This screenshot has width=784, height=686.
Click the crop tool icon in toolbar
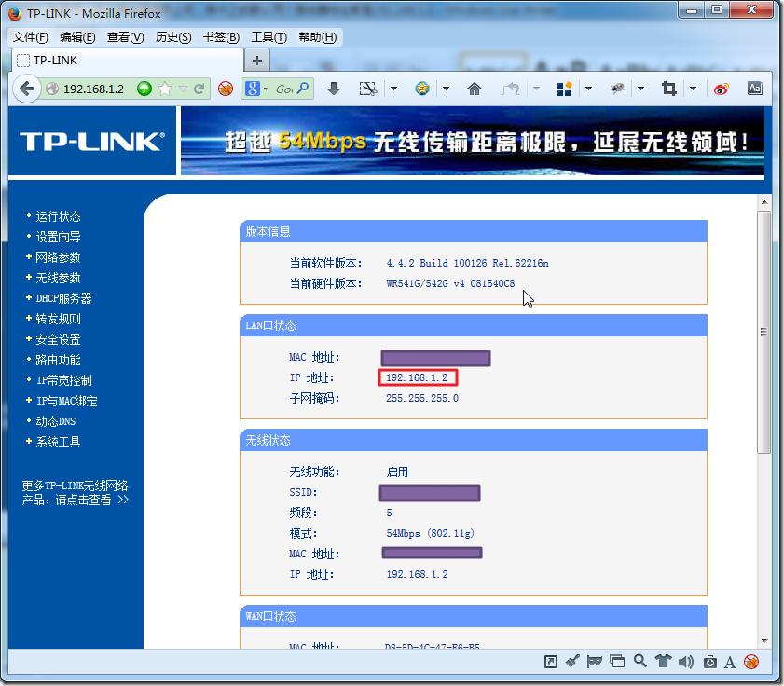click(x=669, y=89)
